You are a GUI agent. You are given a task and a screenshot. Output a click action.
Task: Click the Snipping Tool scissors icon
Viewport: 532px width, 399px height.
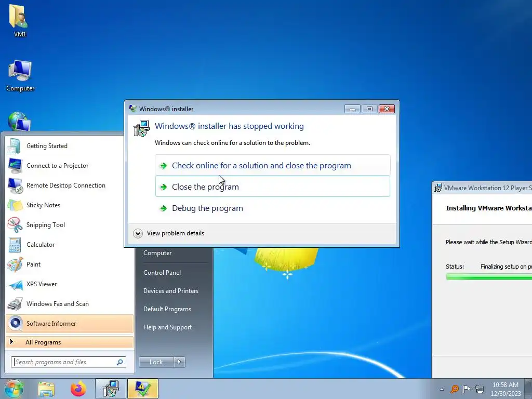(x=14, y=224)
